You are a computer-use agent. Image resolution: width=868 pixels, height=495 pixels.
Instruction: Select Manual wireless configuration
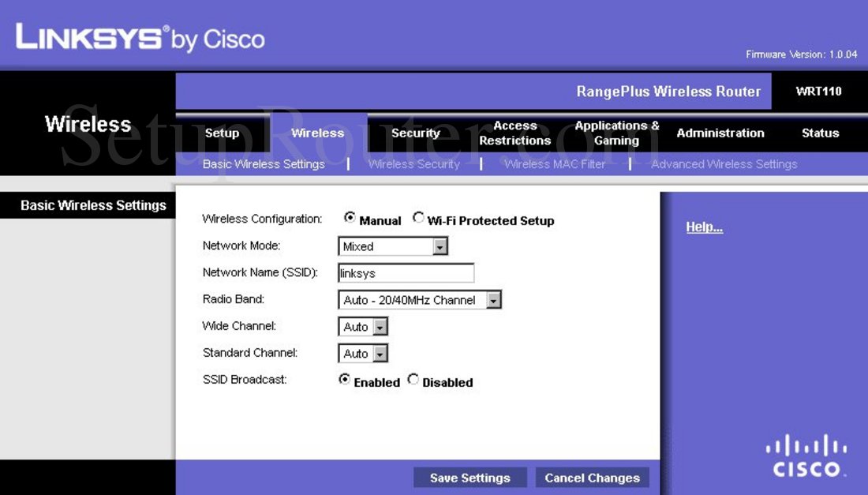tap(350, 217)
